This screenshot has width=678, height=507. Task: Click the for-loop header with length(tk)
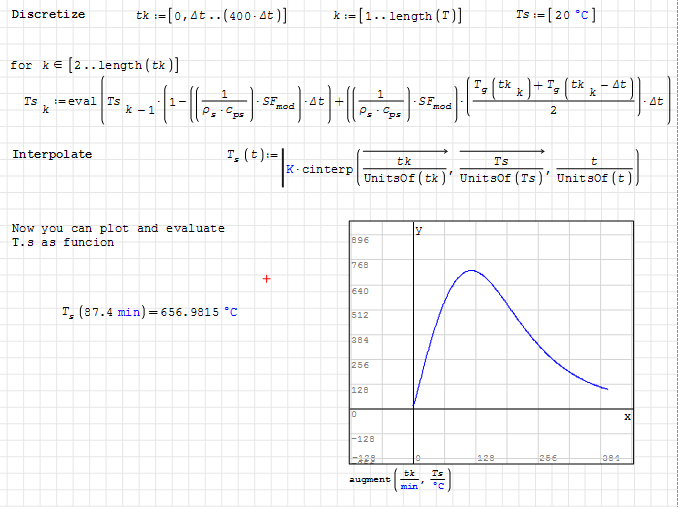click(x=95, y=65)
